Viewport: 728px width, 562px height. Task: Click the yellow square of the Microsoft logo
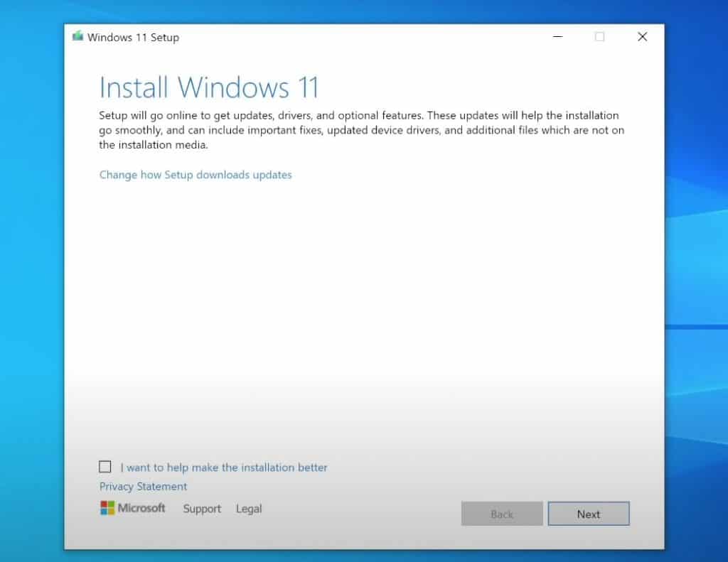click(111, 511)
